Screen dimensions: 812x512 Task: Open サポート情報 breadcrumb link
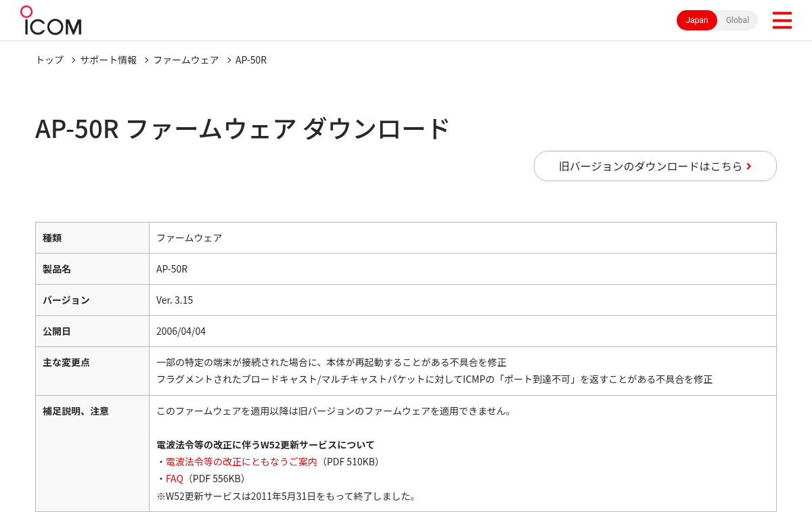click(108, 60)
